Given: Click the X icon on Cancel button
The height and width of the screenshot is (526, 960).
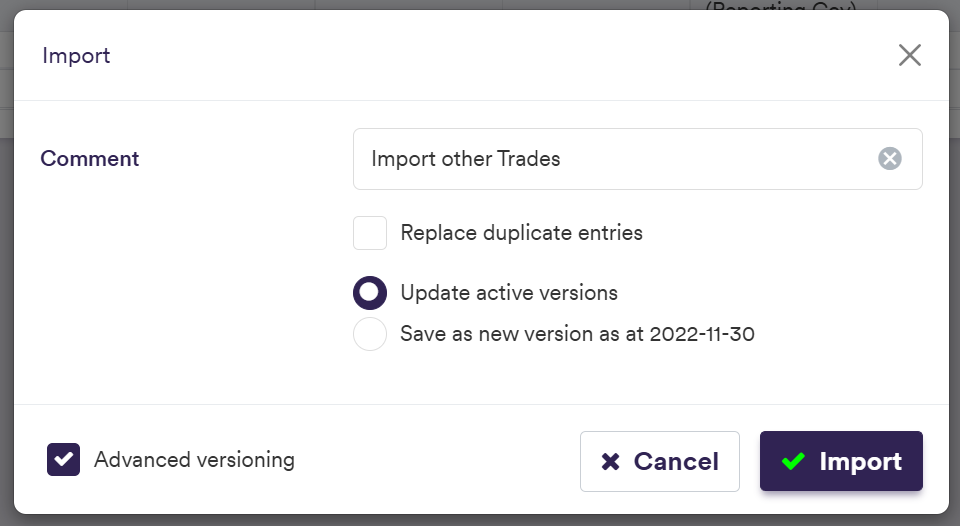Looking at the screenshot, I should point(610,461).
